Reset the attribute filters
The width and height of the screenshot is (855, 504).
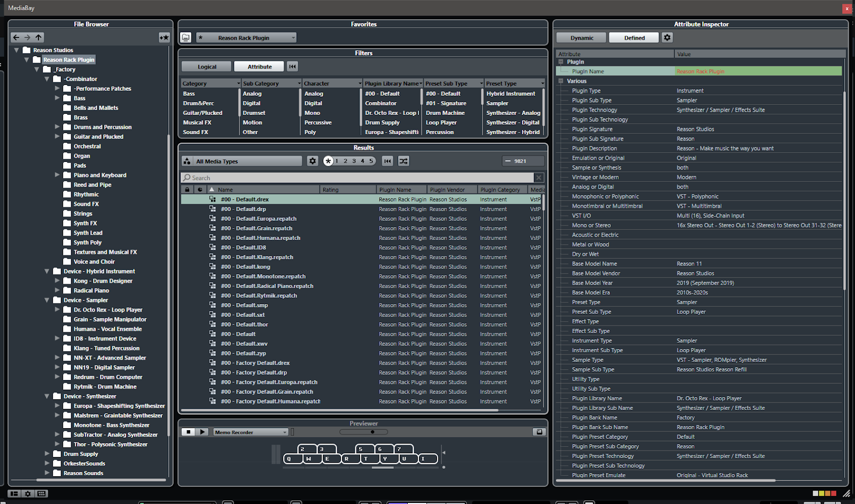tap(292, 66)
